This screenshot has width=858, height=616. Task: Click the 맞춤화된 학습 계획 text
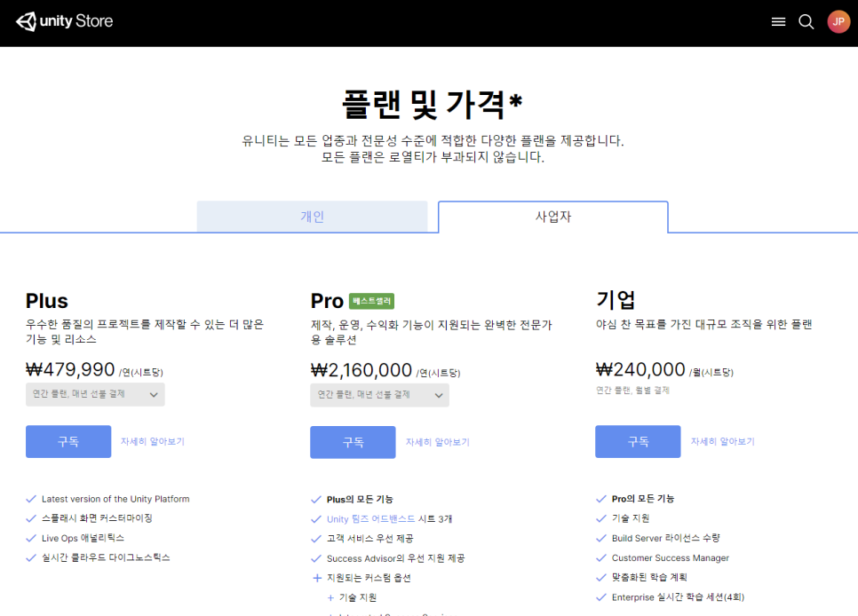(649, 577)
